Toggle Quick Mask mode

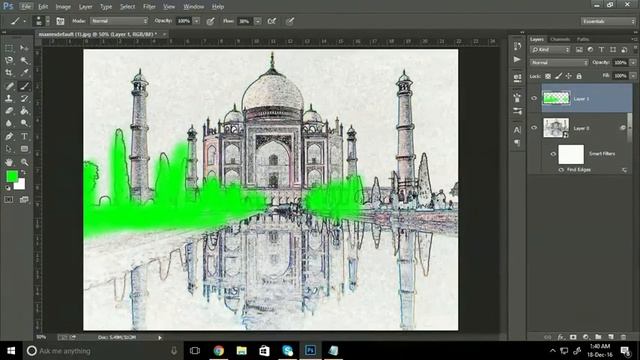pyautogui.click(x=9, y=200)
